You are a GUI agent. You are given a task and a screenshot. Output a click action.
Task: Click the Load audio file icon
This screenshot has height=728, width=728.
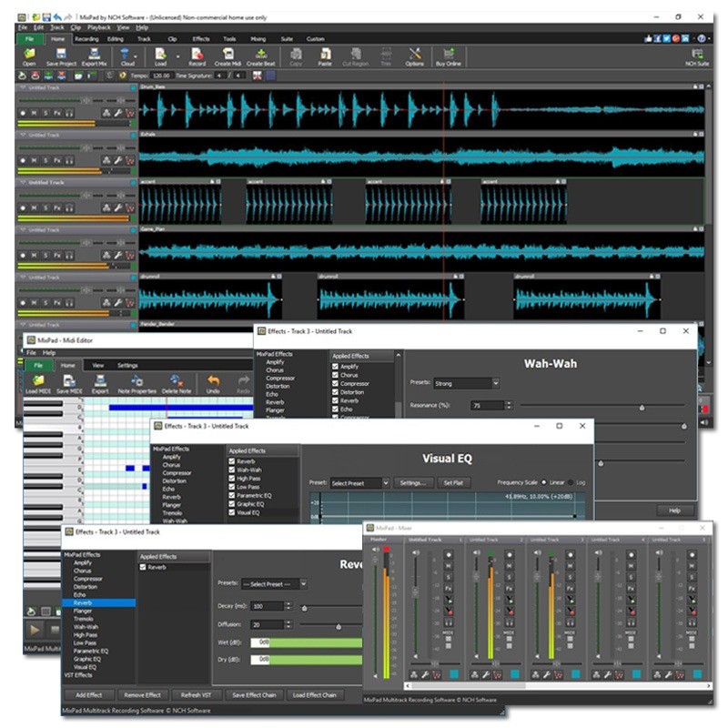pos(160,57)
